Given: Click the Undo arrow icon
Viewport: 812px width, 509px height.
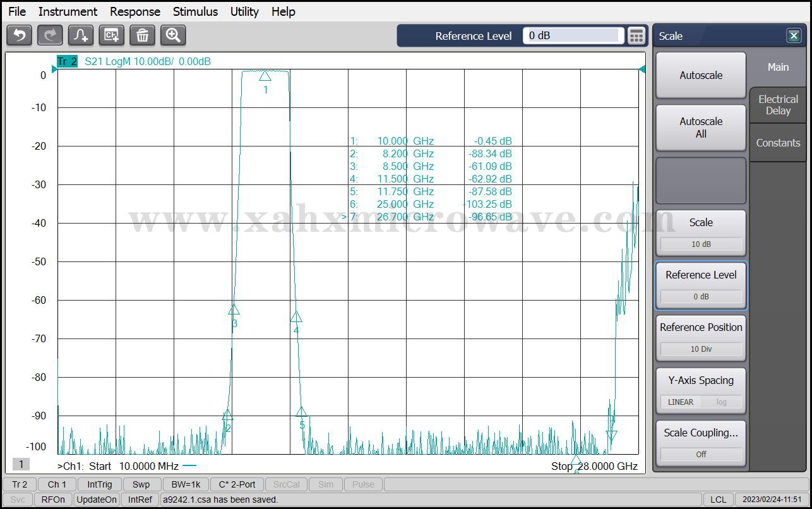Looking at the screenshot, I should click(x=19, y=35).
